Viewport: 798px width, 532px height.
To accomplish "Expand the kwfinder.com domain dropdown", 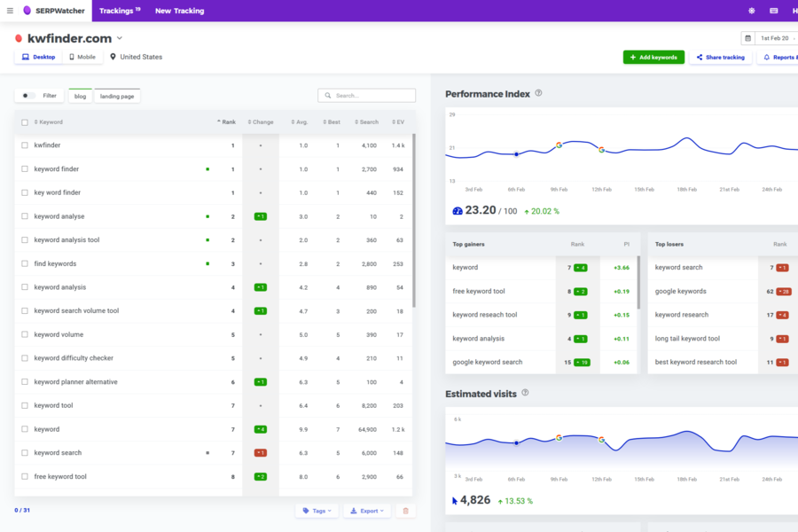I will pos(120,38).
